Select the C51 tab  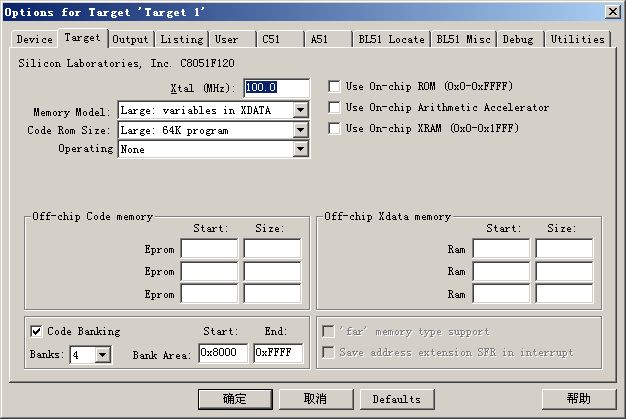[x=271, y=39]
